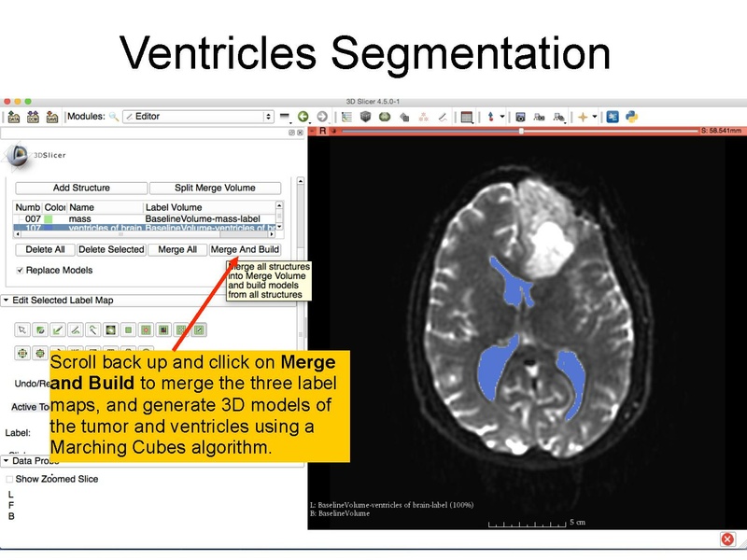This screenshot has width=747, height=560.
Task: Select the PaintEffect brush icon
Action: pyautogui.click(x=40, y=329)
